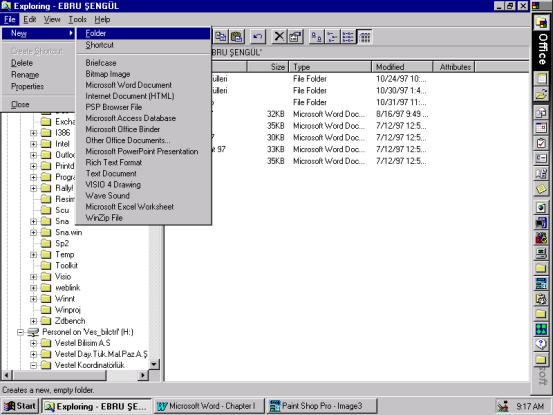Expand the Intel folder
The height and width of the screenshot is (415, 553).
click(x=34, y=144)
